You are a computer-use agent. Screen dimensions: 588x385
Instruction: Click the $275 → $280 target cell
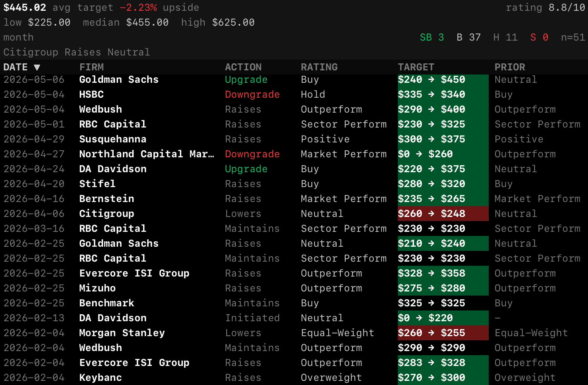coord(443,288)
